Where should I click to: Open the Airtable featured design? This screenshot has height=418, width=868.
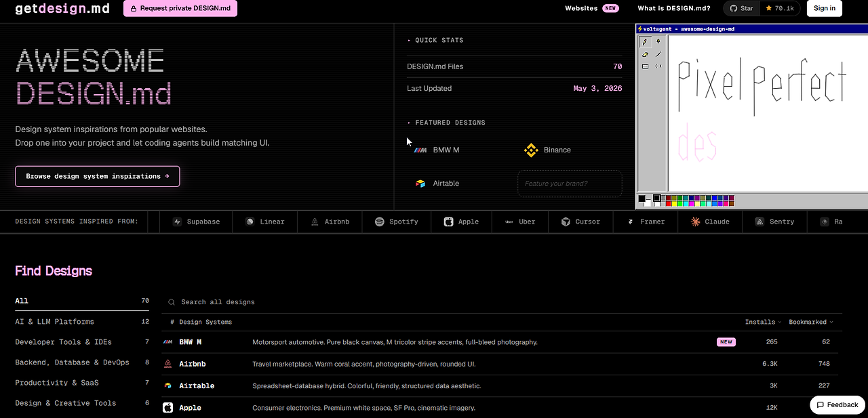coord(437,184)
